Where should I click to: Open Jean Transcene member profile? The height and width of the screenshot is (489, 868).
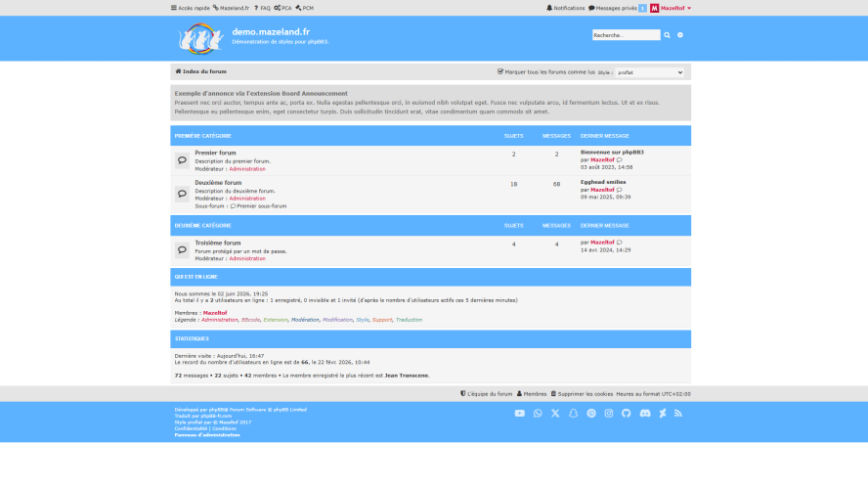pyautogui.click(x=407, y=376)
